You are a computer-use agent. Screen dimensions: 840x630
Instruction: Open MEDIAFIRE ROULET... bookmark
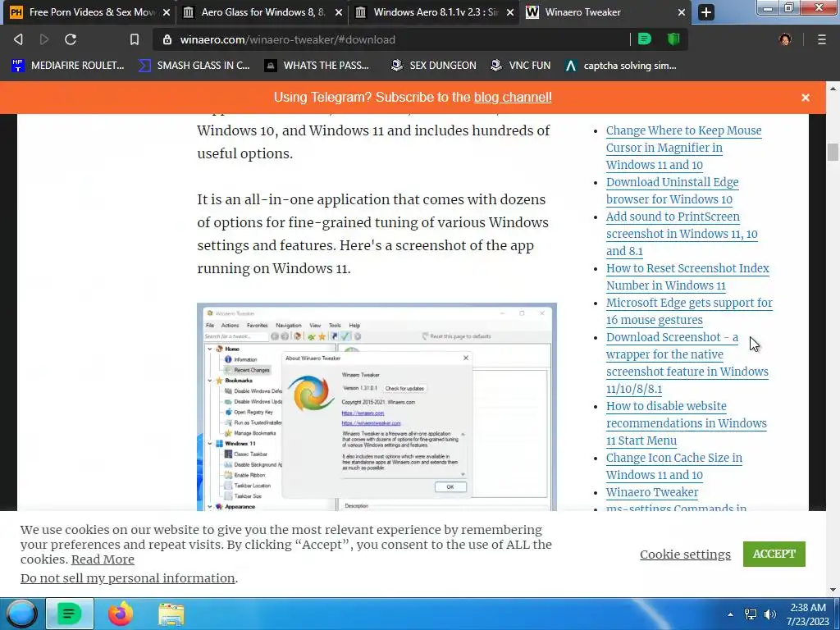coord(67,66)
